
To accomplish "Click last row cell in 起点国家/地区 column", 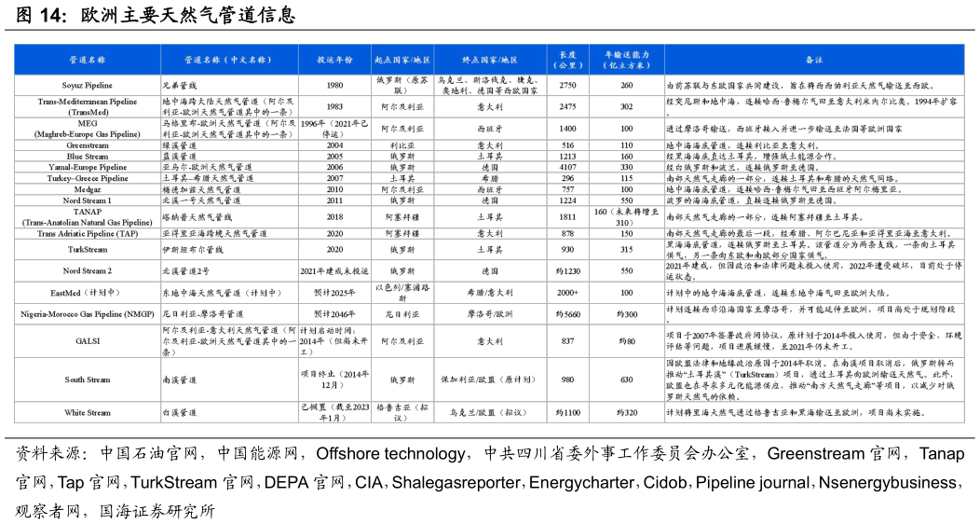I will tap(402, 412).
